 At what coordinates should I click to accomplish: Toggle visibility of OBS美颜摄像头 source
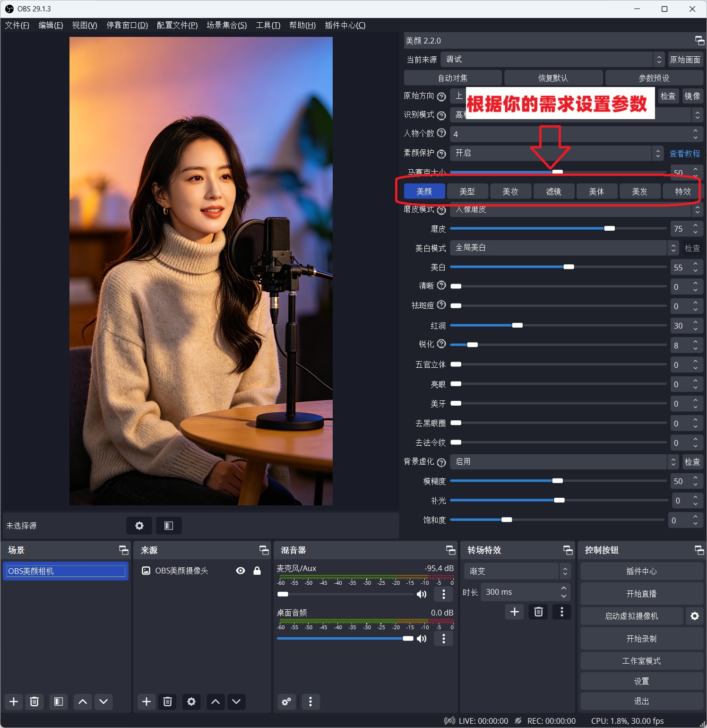241,571
